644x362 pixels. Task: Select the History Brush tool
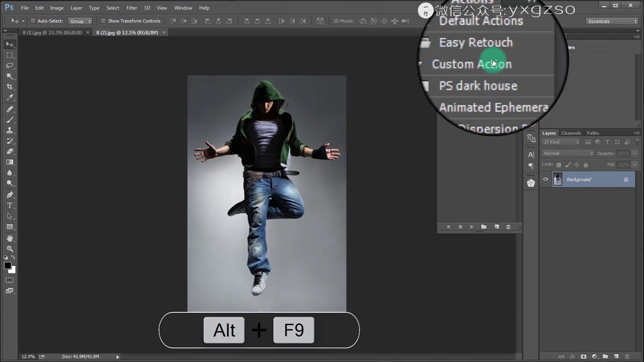(10, 141)
